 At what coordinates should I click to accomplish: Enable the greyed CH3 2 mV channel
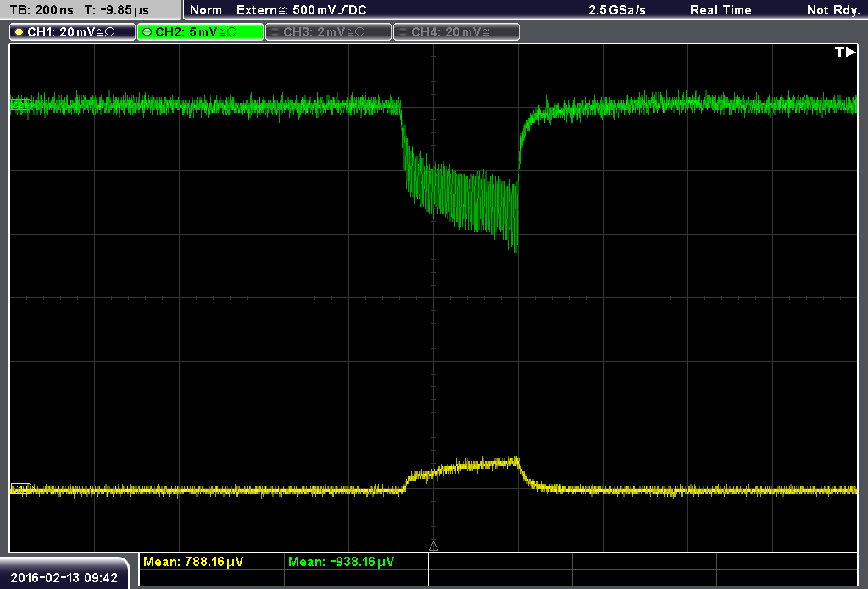[328, 32]
